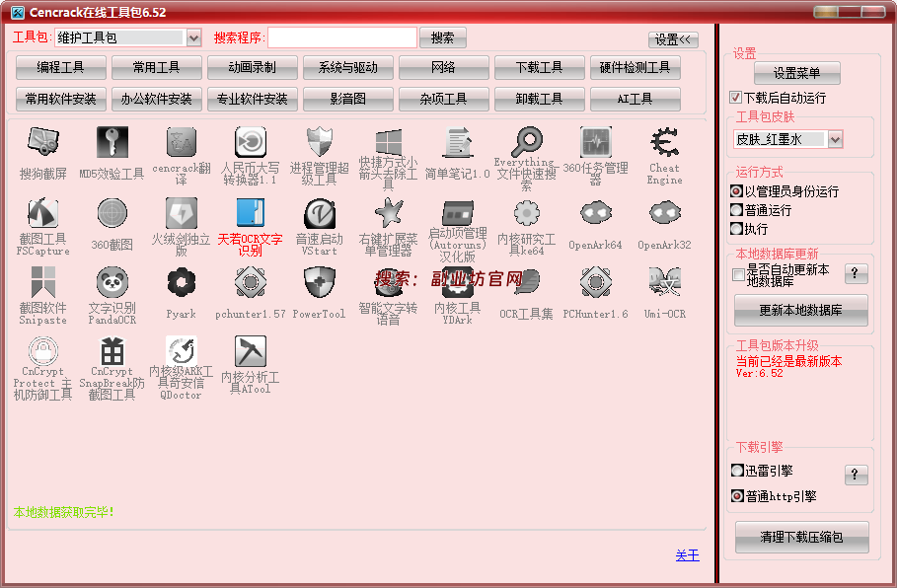Select 以管理员身份运行 radio option
This screenshot has height=588, width=897.
737,191
